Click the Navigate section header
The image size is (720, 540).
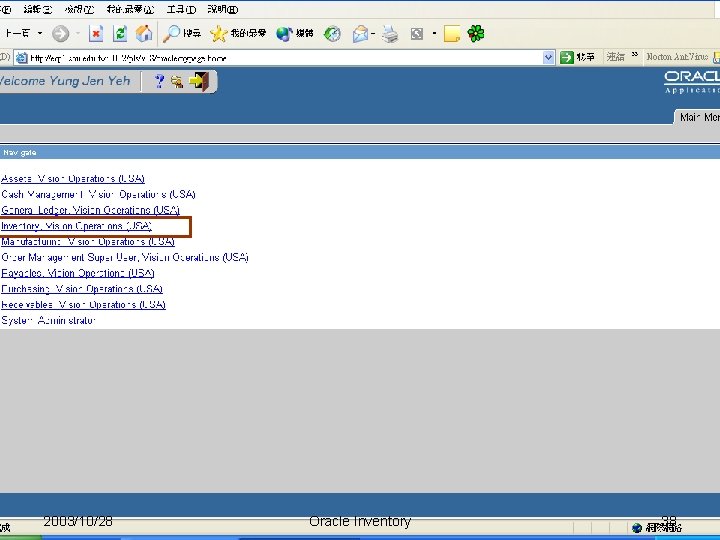19,152
